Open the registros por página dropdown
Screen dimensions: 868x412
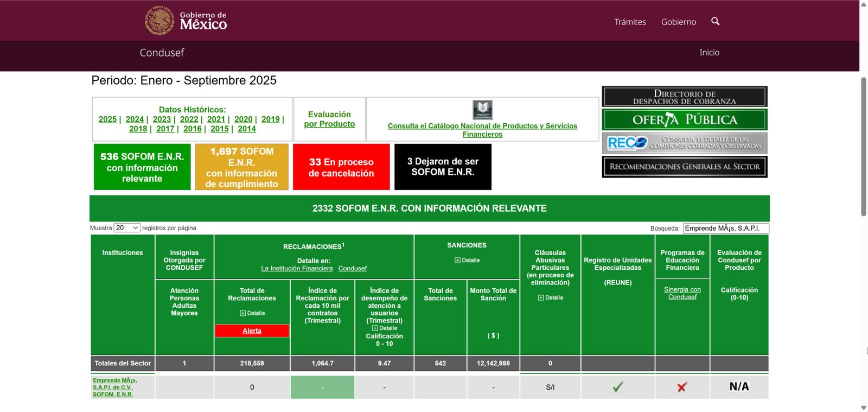(x=127, y=228)
